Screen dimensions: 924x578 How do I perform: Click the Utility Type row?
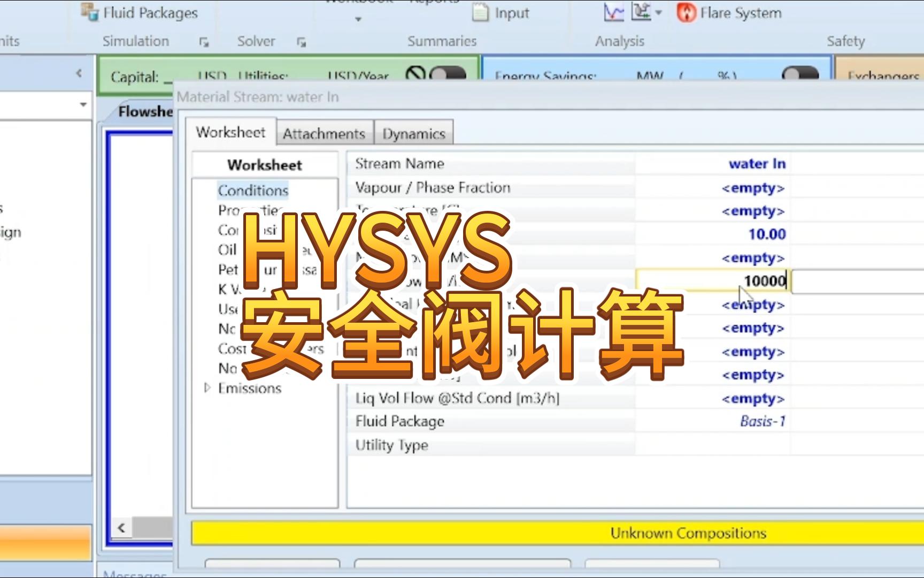pos(569,445)
